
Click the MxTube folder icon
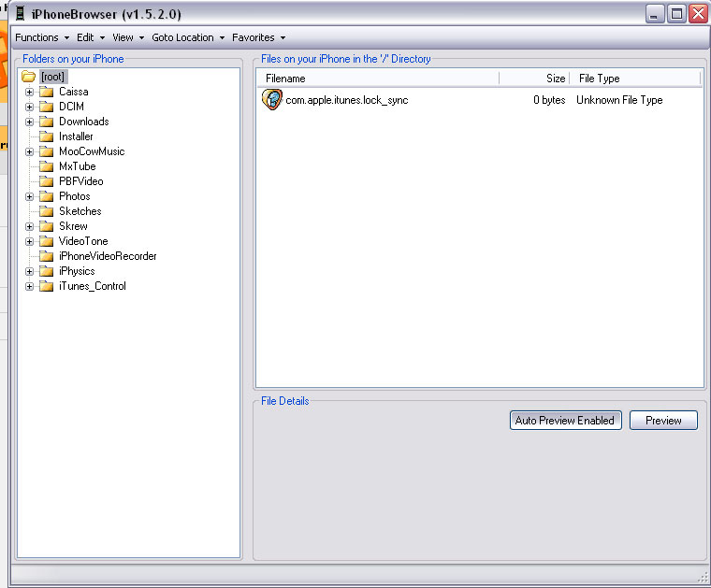pyautogui.click(x=46, y=166)
